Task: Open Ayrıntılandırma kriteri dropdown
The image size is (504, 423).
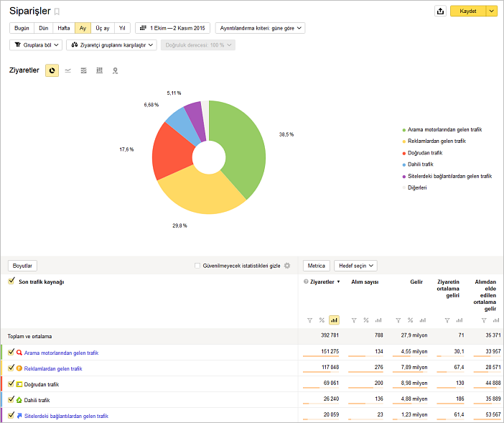Action: pyautogui.click(x=260, y=28)
